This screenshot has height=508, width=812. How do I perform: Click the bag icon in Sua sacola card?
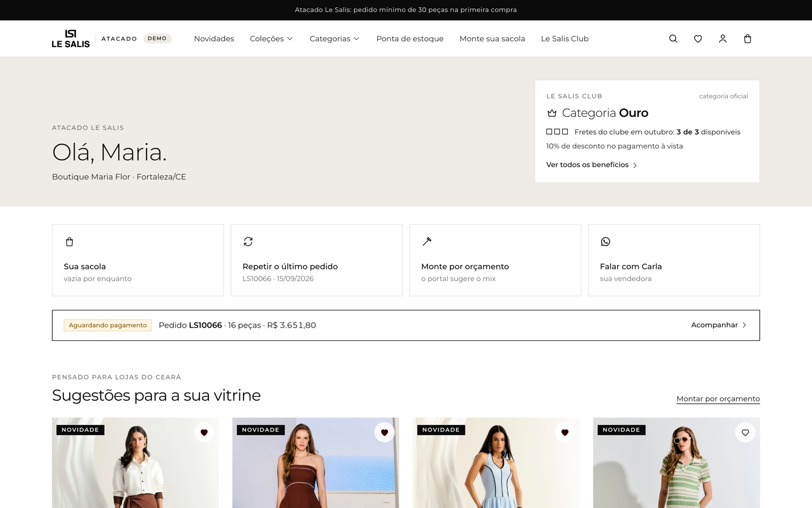pos(70,242)
